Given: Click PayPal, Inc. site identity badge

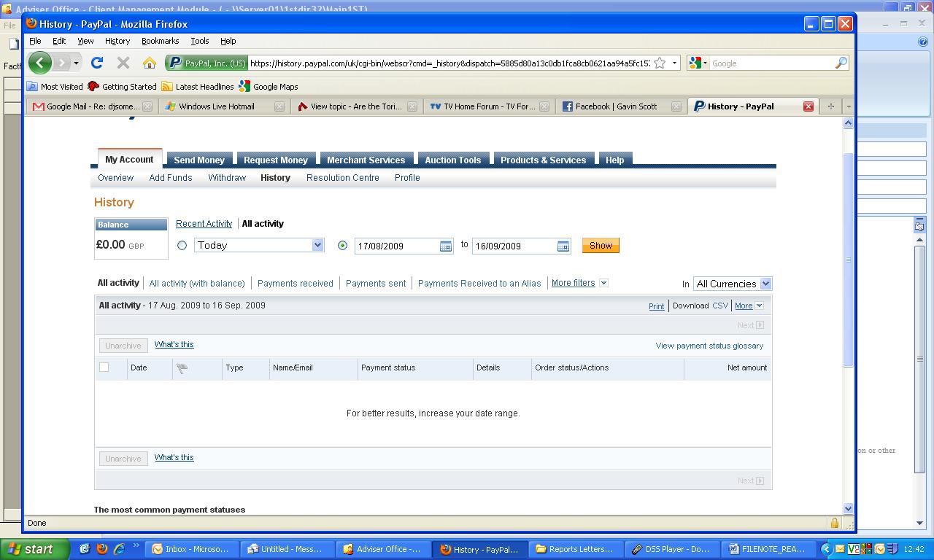Looking at the screenshot, I should pos(207,63).
